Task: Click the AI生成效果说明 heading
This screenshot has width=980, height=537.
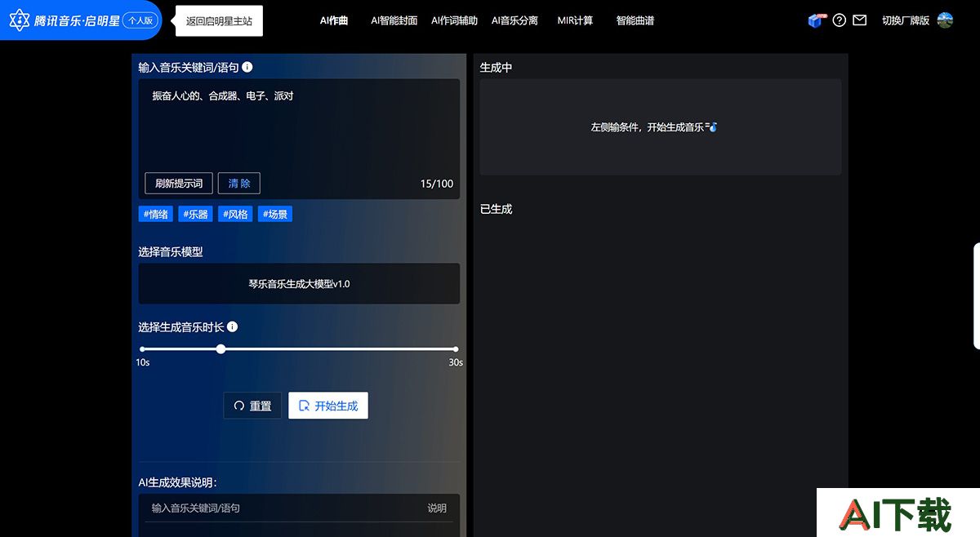Action: pyautogui.click(x=177, y=482)
